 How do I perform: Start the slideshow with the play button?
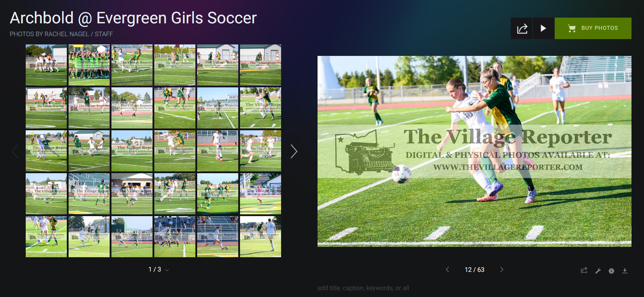pyautogui.click(x=543, y=28)
